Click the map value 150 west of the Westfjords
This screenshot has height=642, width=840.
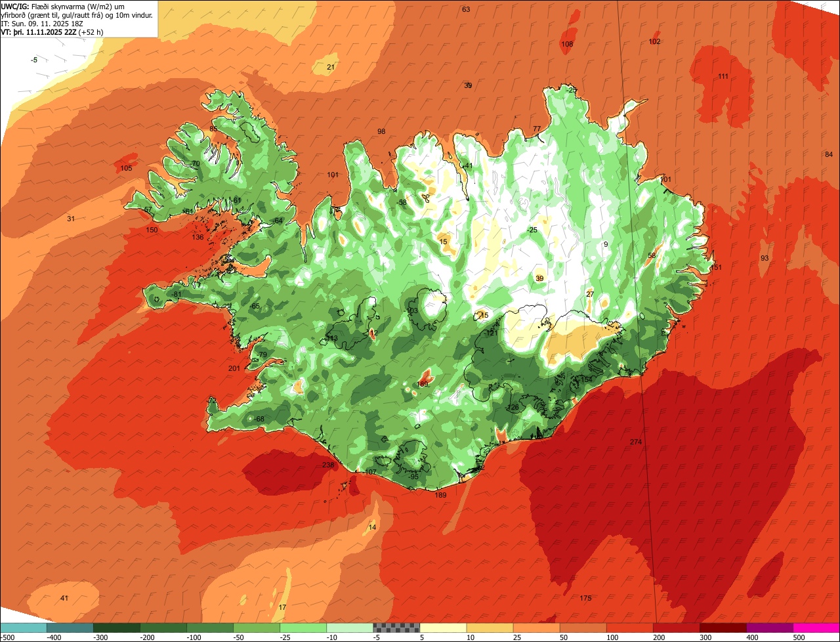click(x=152, y=230)
